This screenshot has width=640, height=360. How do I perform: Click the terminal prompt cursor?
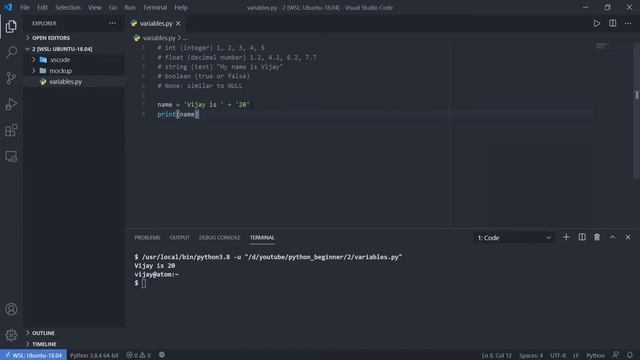(144, 283)
